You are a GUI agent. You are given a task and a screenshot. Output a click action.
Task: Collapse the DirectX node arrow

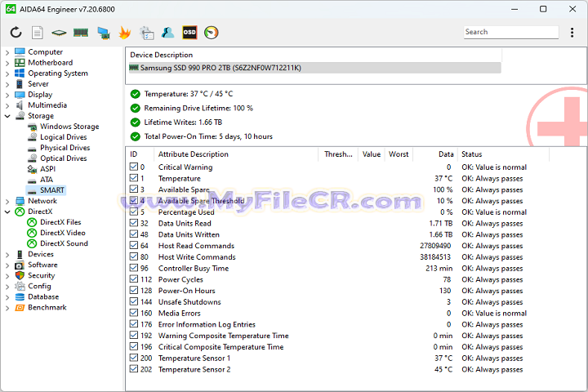[x=7, y=212]
